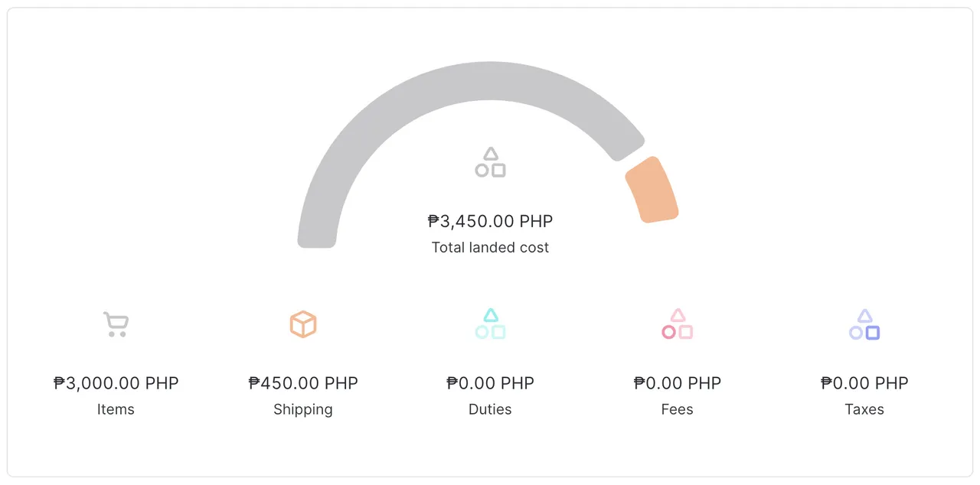
Task: Click the Total landed cost caption text
Action: (x=490, y=247)
